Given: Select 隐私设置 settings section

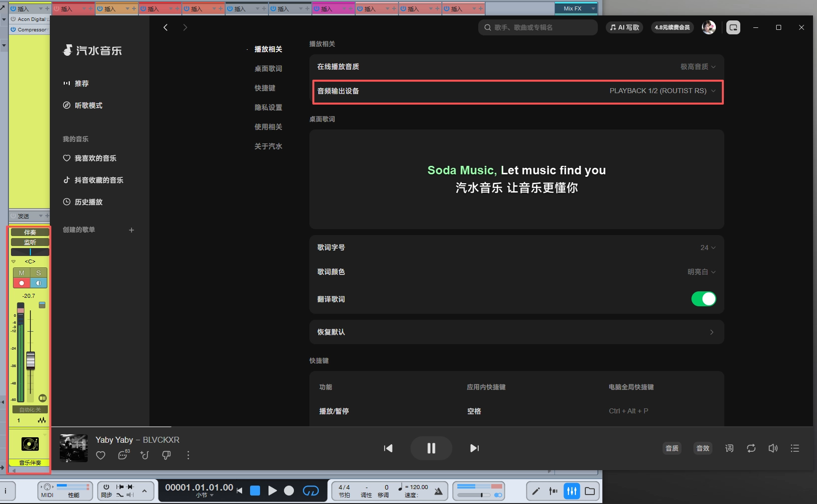Looking at the screenshot, I should [x=269, y=108].
